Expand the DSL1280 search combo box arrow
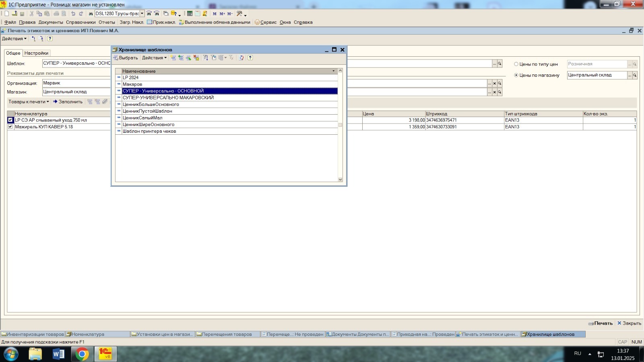Viewport: 644px width, 362px height. pos(142,14)
